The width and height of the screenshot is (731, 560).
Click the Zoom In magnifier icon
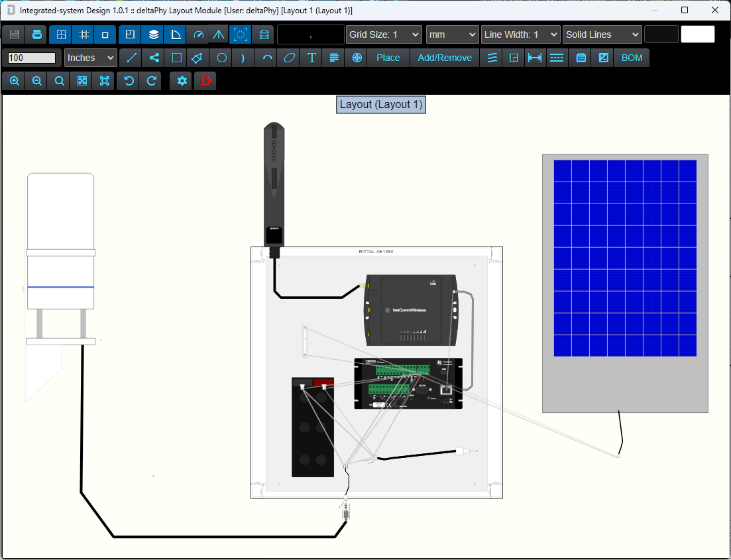(14, 81)
